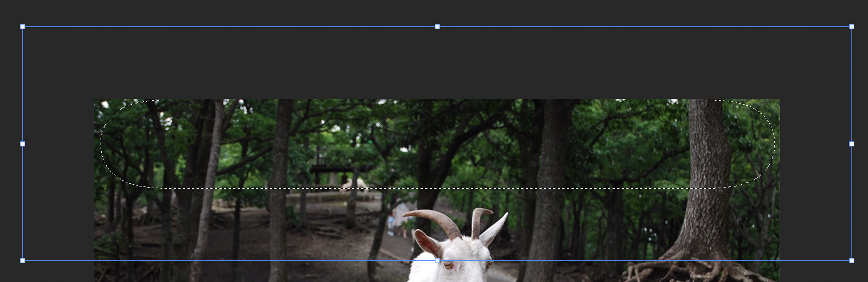Viewport: 868px width, 282px height.
Task: Click the large tree trunk on right
Action: (x=709, y=172)
